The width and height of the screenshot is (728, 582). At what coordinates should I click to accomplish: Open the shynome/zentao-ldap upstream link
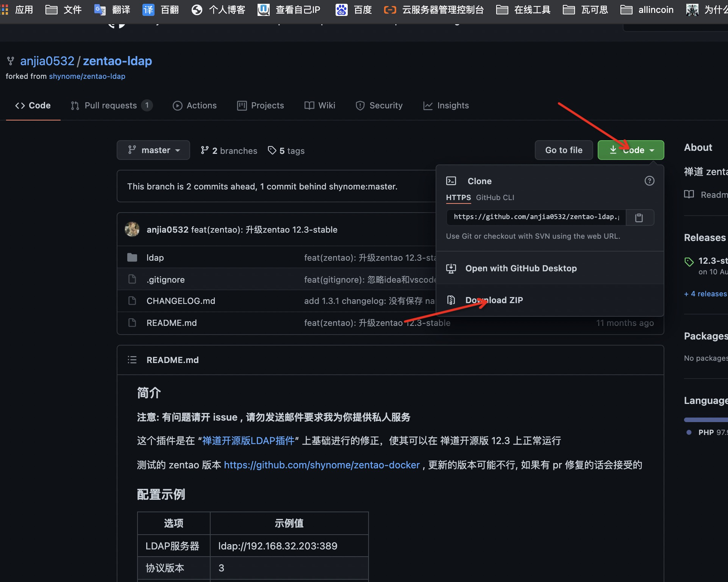pos(87,76)
